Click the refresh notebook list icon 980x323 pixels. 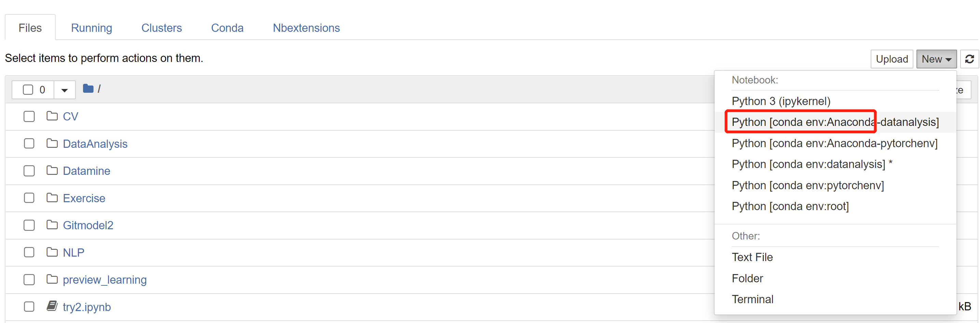point(969,59)
